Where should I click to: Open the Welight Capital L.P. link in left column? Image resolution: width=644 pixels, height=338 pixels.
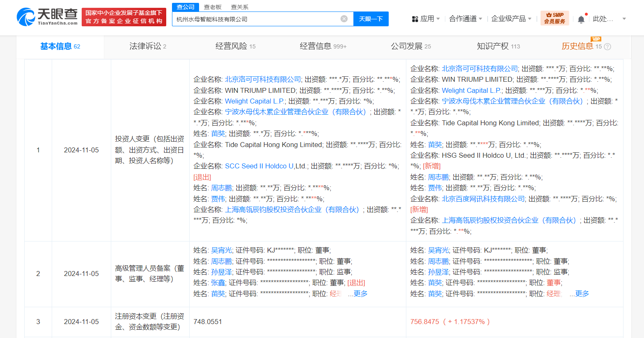pyautogui.click(x=254, y=101)
